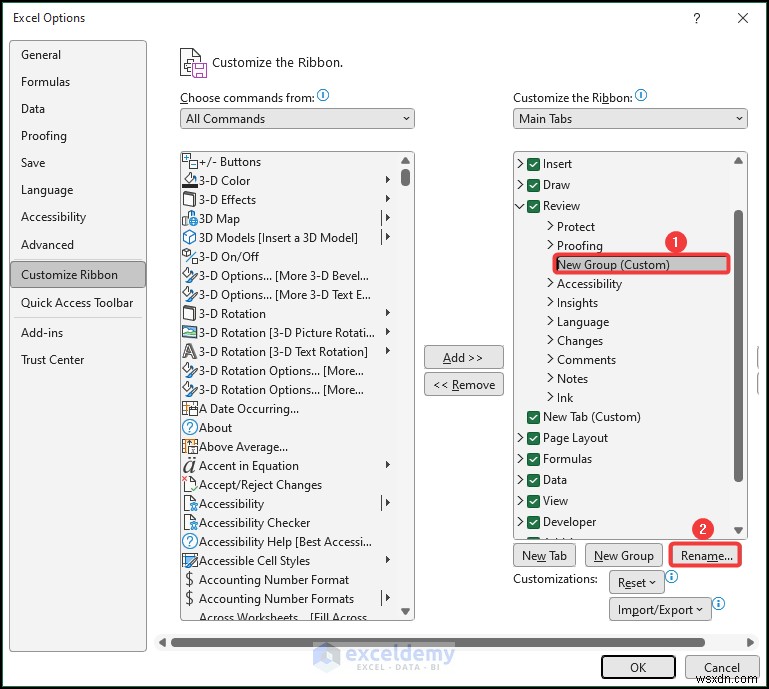Viewport: 769px width, 689px height.
Task: Toggle the View tab checkbox
Action: click(534, 501)
